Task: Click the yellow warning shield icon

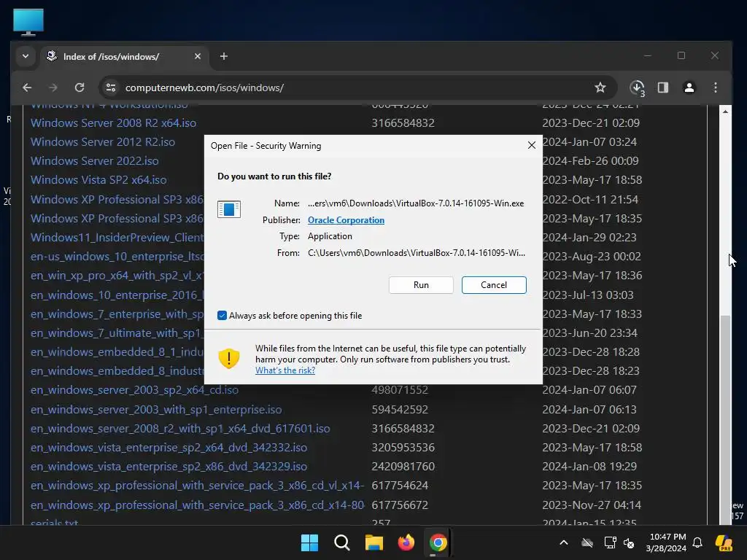Action: [228, 358]
